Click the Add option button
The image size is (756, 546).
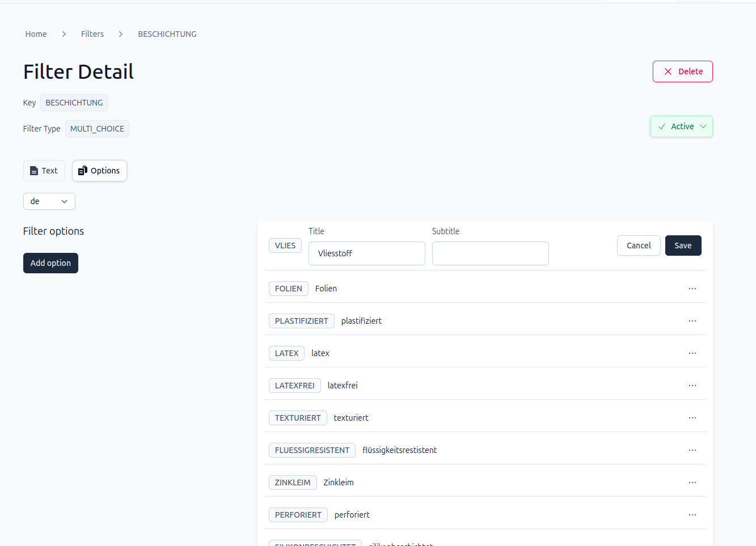(x=50, y=263)
